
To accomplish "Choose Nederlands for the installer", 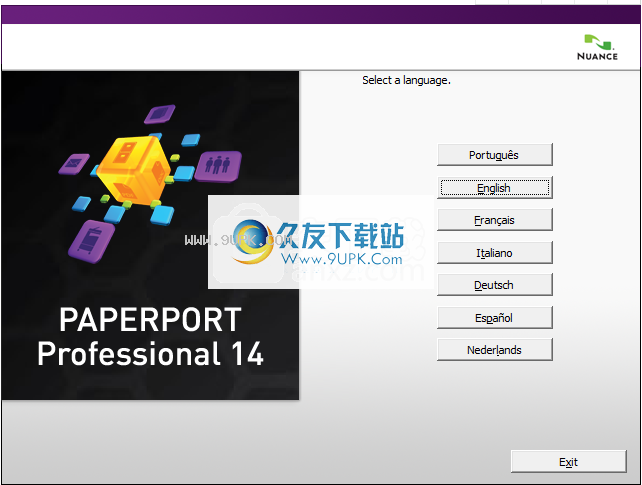I will [x=495, y=350].
